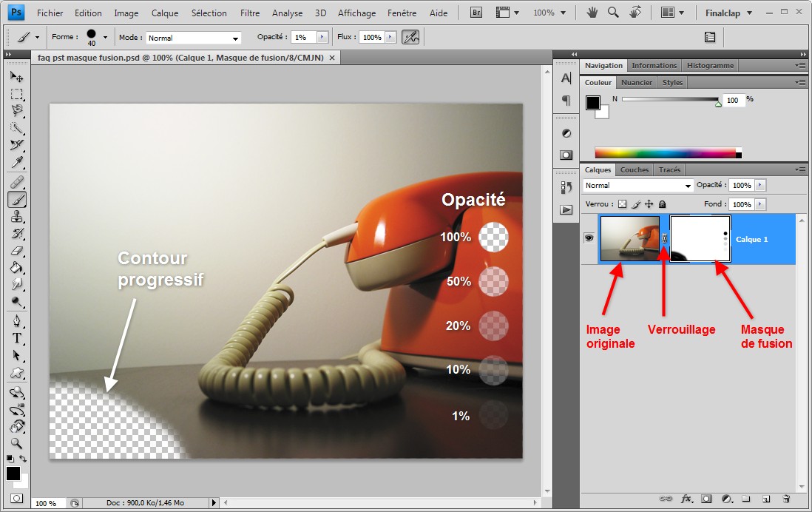
Task: Select the Custom Shape tool
Action: coord(16,373)
